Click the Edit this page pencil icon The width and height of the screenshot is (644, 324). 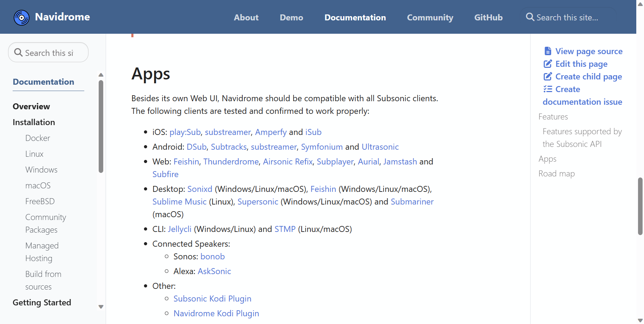click(548, 64)
